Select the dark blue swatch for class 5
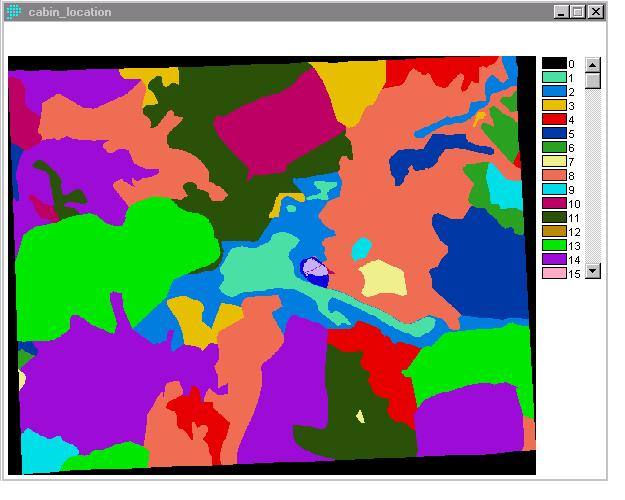The height and width of the screenshot is (500, 625). 554,133
